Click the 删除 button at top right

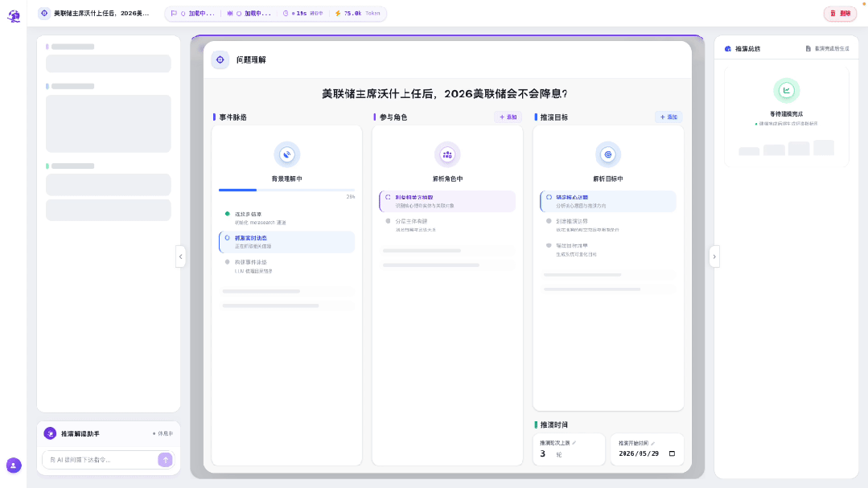(840, 14)
